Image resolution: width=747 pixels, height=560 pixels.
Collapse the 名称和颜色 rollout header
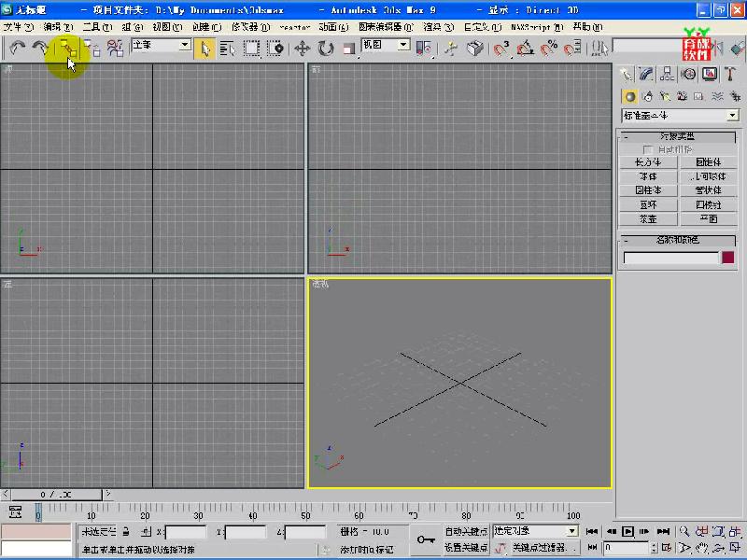point(677,240)
